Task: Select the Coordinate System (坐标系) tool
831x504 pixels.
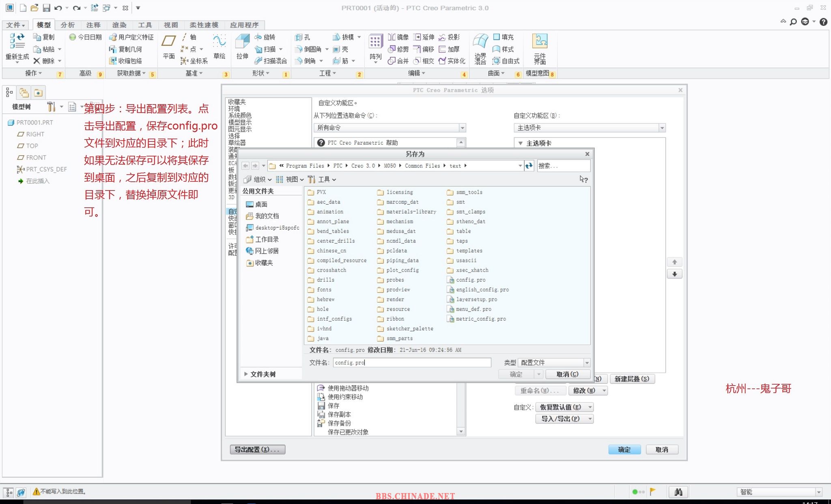Action: pos(194,61)
